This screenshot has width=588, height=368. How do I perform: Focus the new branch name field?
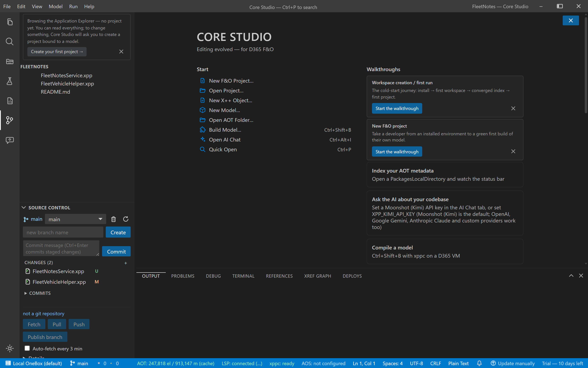[x=63, y=232]
